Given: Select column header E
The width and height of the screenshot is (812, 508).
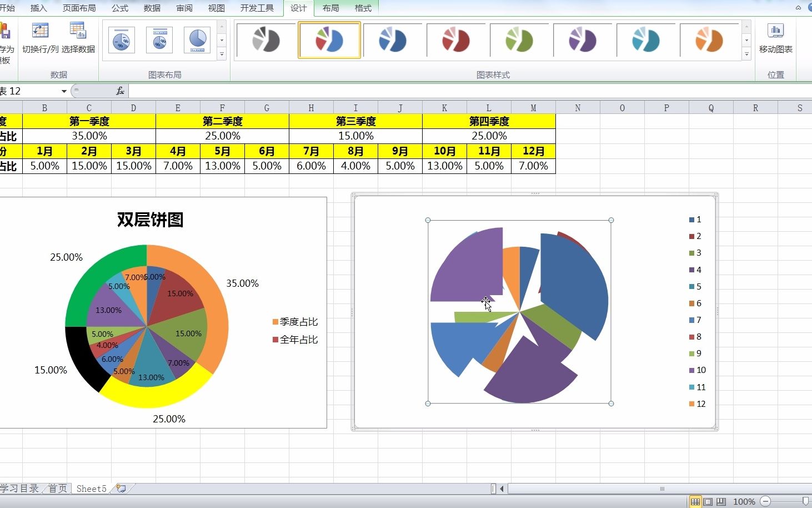Looking at the screenshot, I should 178,108.
